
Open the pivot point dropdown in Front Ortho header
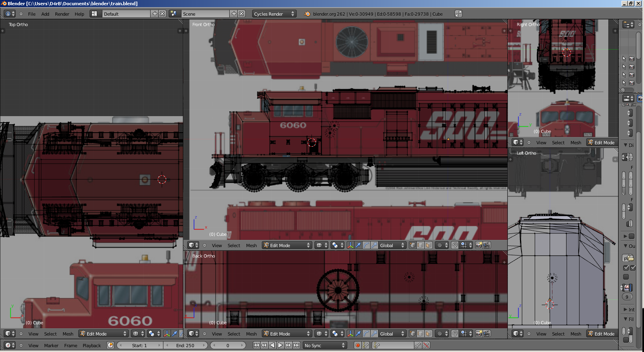(x=338, y=245)
